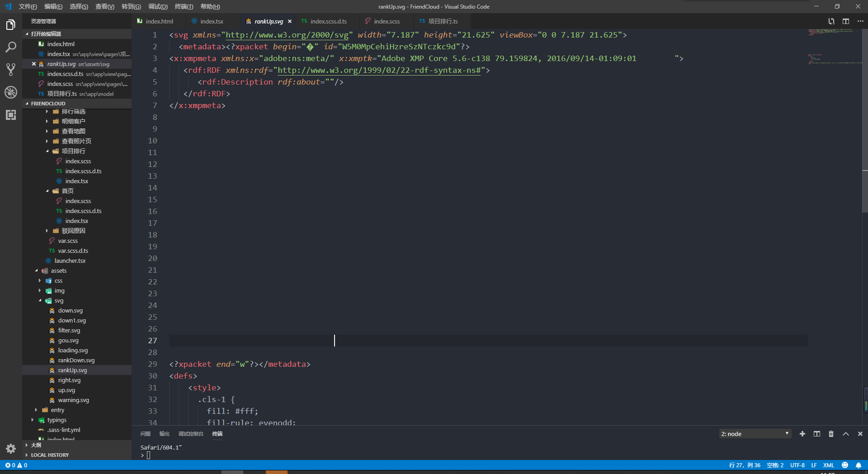Switch to the 调试控制台 panel tab
868x474 pixels.
point(191,434)
